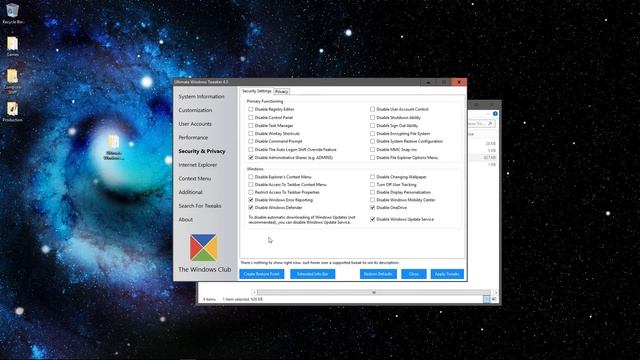Viewport: 640px width, 360px height.
Task: Toggle Disable Registry Editor checkbox
Action: (x=251, y=109)
